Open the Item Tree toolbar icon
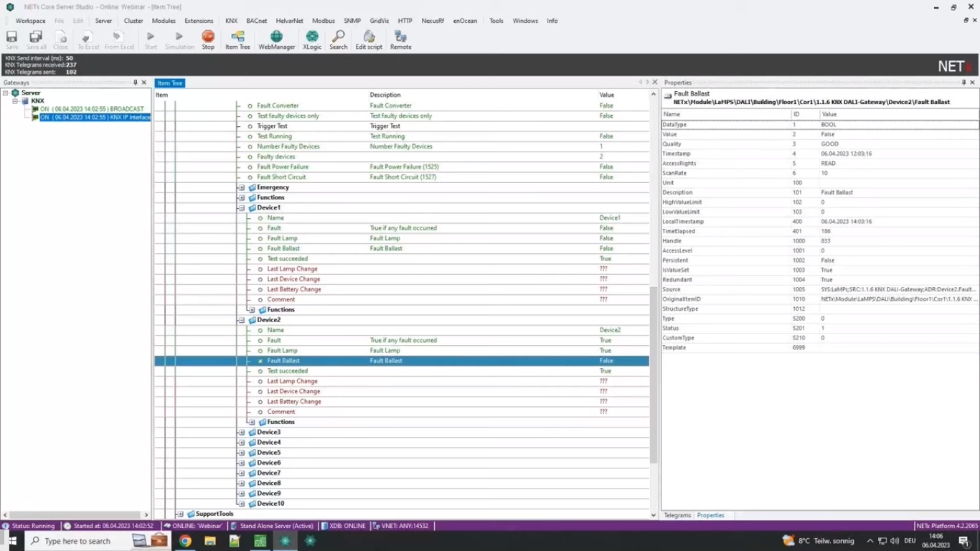The image size is (980, 551). pos(237,40)
